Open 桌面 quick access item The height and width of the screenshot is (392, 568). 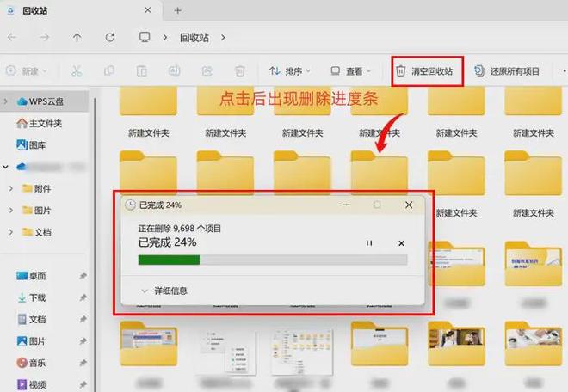(x=31, y=276)
